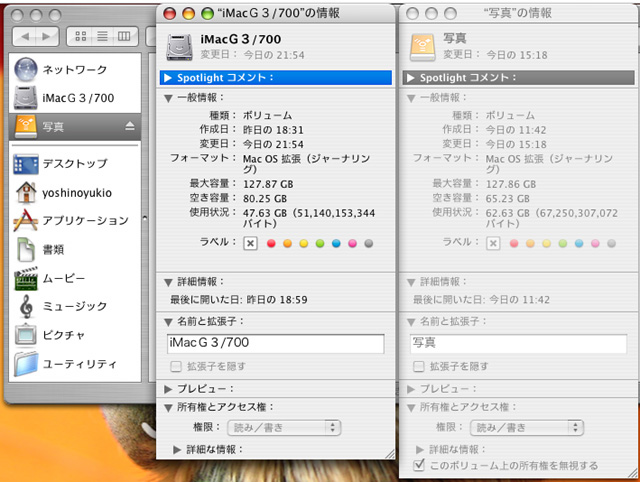640x482 pixels.
Task: Apply orange label in iMacG3/700 info
Action: [x=287, y=244]
